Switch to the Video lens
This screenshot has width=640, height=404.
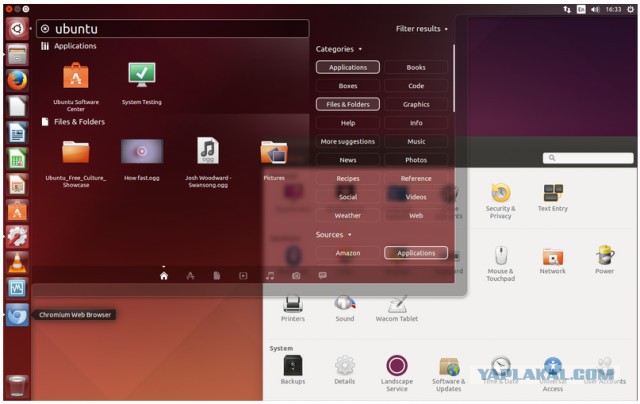[243, 276]
